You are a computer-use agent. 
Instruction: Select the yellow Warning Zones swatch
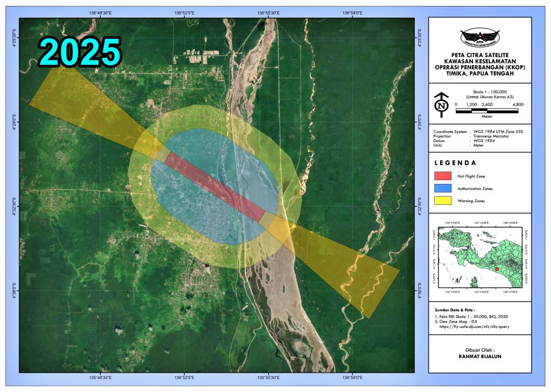tap(442, 201)
